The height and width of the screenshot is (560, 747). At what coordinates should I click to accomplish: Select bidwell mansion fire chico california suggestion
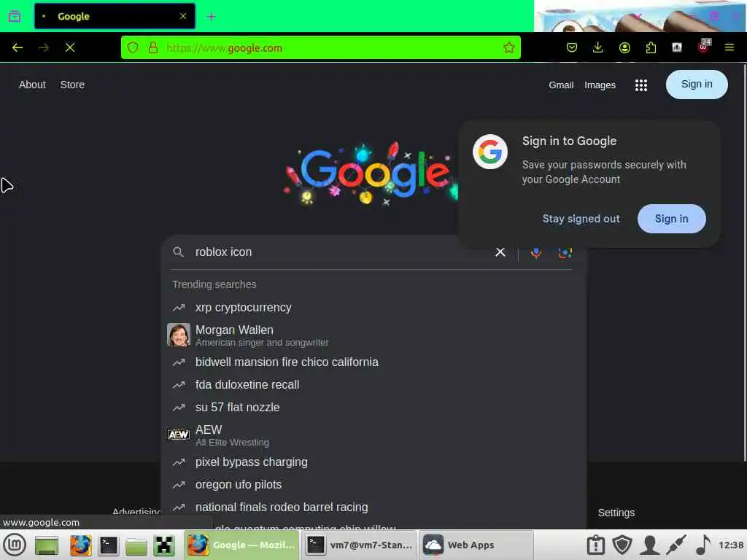(373, 362)
